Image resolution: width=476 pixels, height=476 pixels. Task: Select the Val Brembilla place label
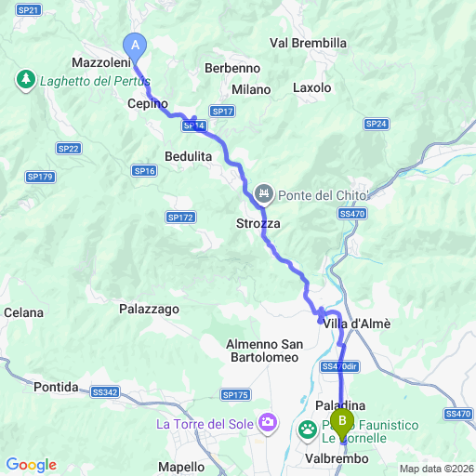[308, 43]
